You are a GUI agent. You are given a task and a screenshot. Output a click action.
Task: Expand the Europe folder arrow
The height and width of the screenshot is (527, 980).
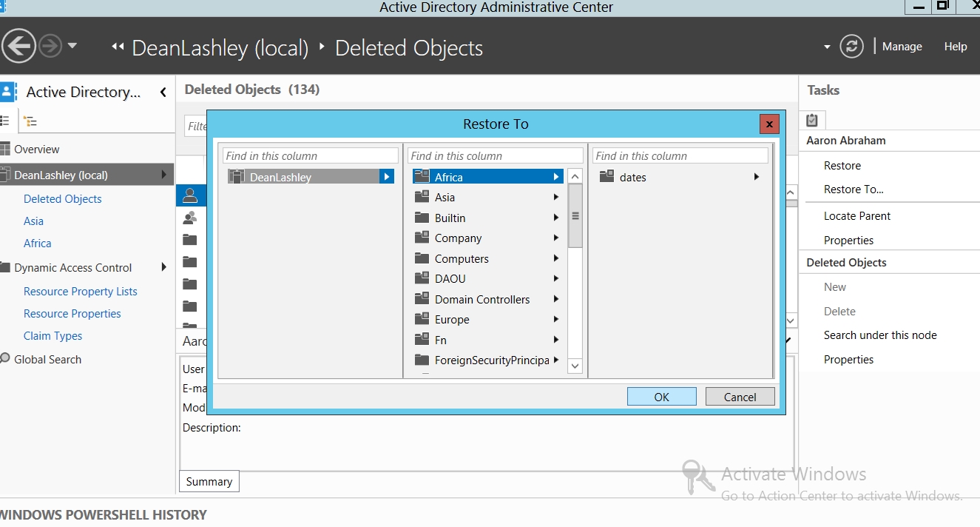pos(555,320)
